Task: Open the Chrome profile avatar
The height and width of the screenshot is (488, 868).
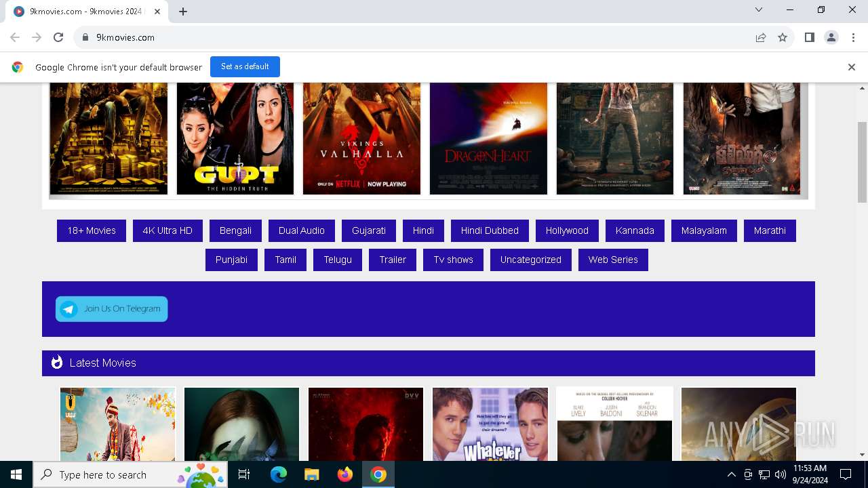Action: [x=831, y=37]
